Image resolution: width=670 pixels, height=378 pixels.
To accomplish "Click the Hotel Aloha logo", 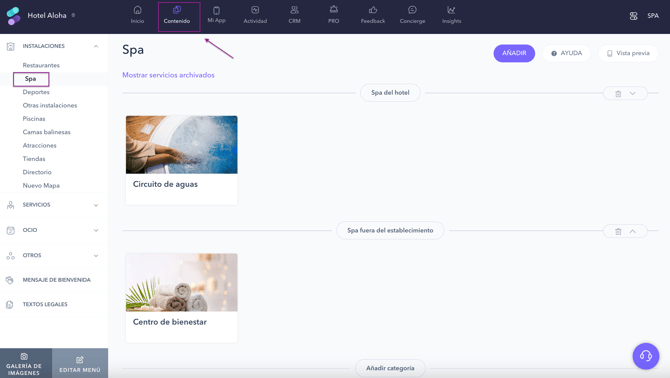I will click(x=14, y=16).
